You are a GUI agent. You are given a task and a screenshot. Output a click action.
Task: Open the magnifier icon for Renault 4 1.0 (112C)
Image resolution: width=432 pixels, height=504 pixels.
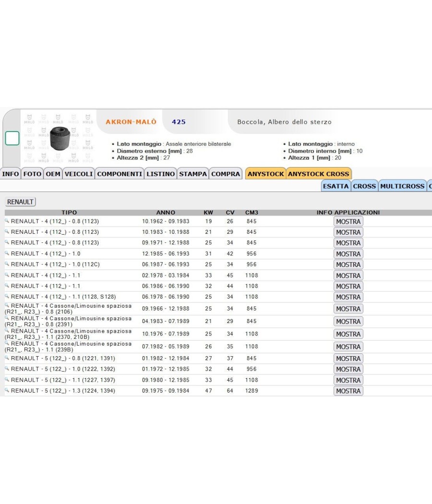(7, 264)
